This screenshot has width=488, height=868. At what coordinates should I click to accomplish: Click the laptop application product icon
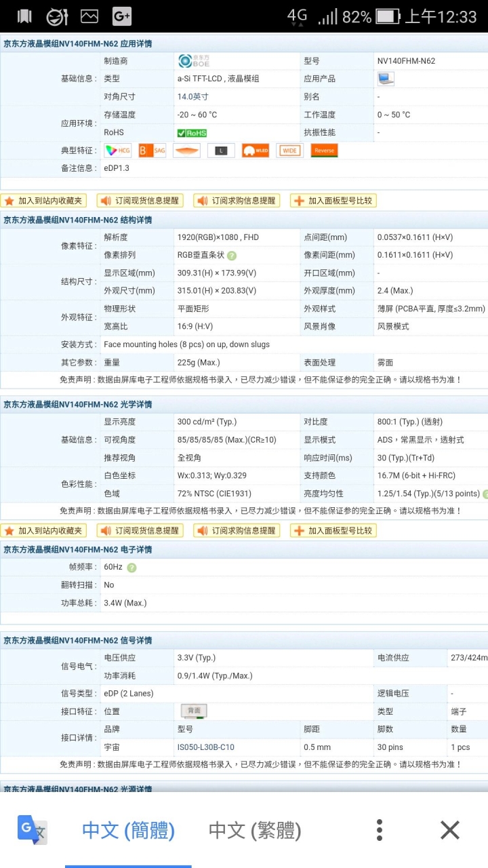tap(386, 79)
